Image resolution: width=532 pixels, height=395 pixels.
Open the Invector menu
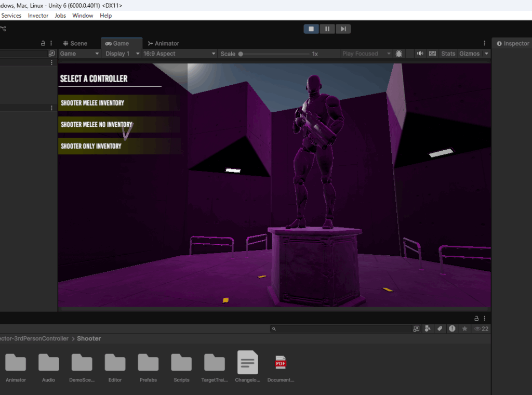[38, 16]
